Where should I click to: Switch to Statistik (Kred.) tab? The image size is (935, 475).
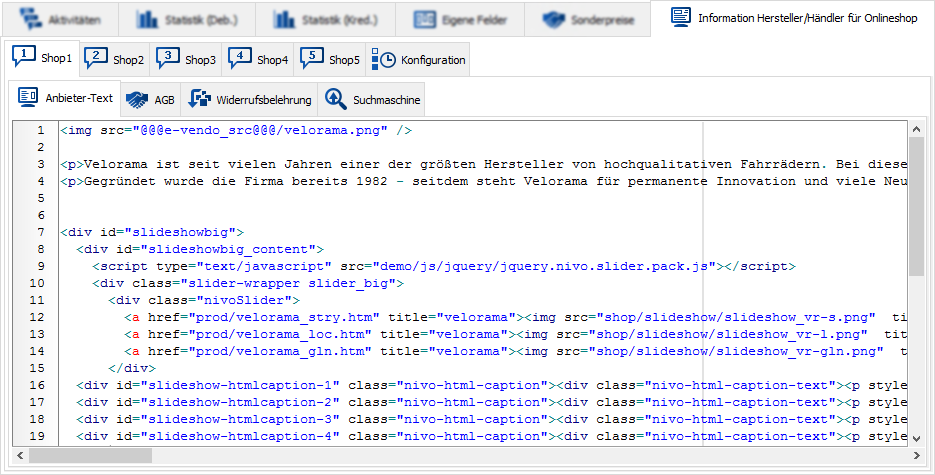click(x=325, y=20)
